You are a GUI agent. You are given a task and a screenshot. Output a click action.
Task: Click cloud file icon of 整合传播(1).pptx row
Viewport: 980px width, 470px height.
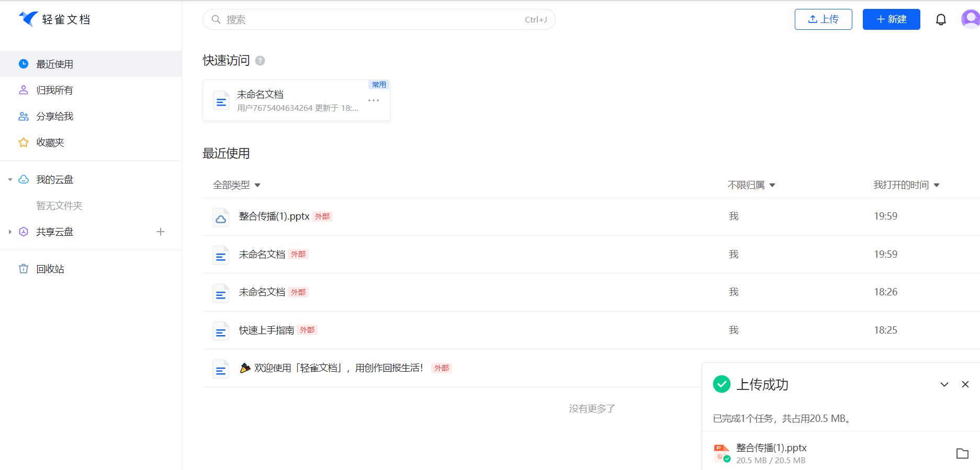point(221,217)
